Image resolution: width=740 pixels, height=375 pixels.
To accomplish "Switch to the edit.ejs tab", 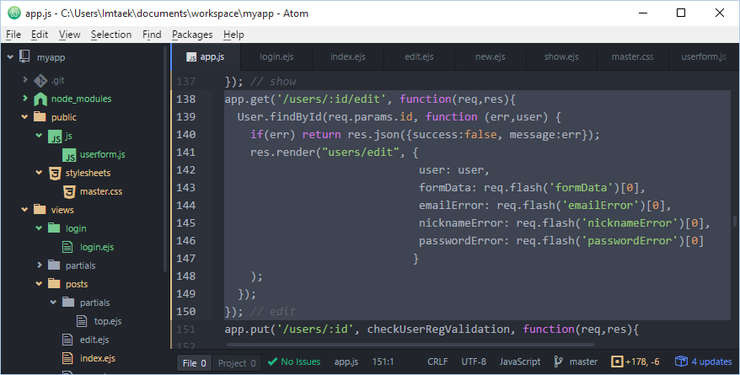I will [419, 57].
